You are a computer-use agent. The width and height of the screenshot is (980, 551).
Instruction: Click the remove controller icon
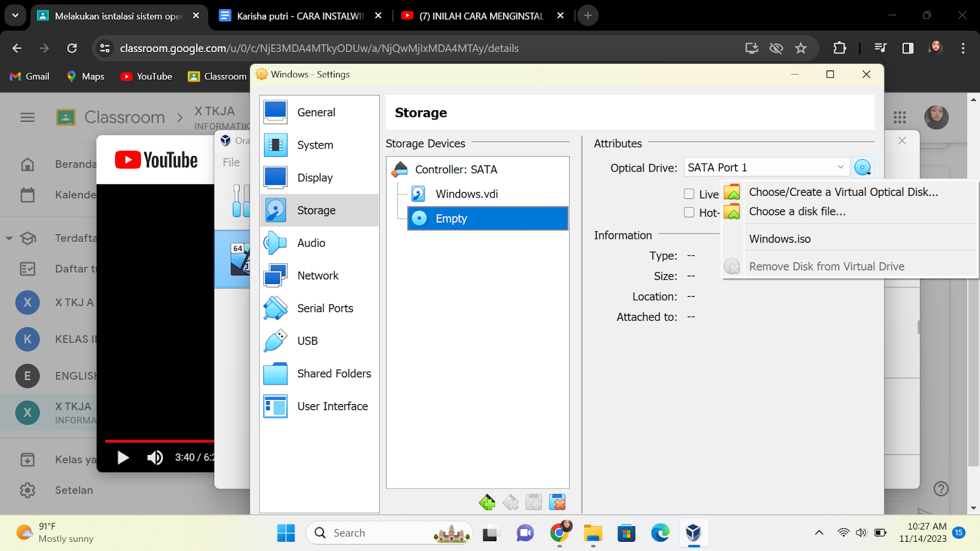tap(511, 503)
